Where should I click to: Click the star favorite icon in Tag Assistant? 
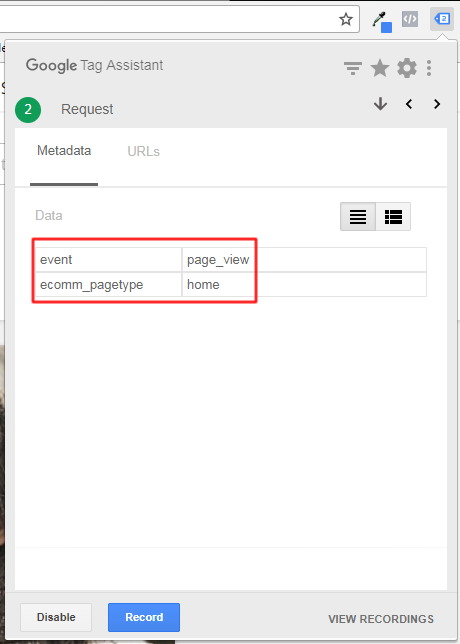[380, 68]
